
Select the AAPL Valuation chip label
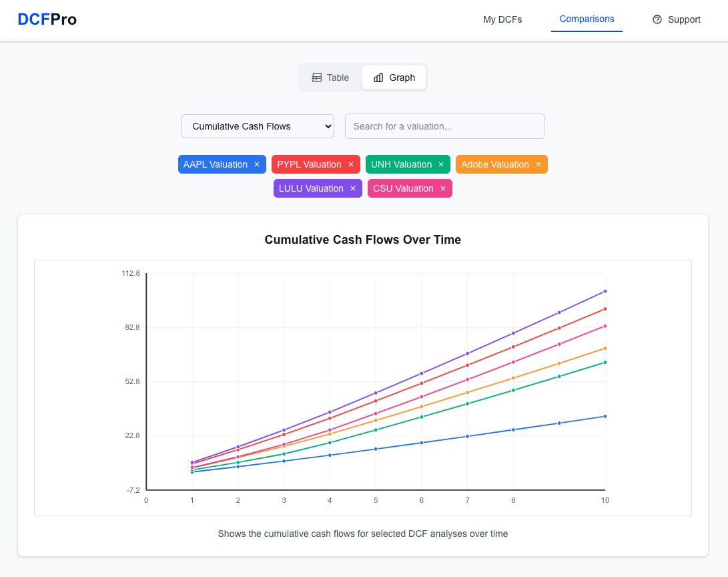216,164
